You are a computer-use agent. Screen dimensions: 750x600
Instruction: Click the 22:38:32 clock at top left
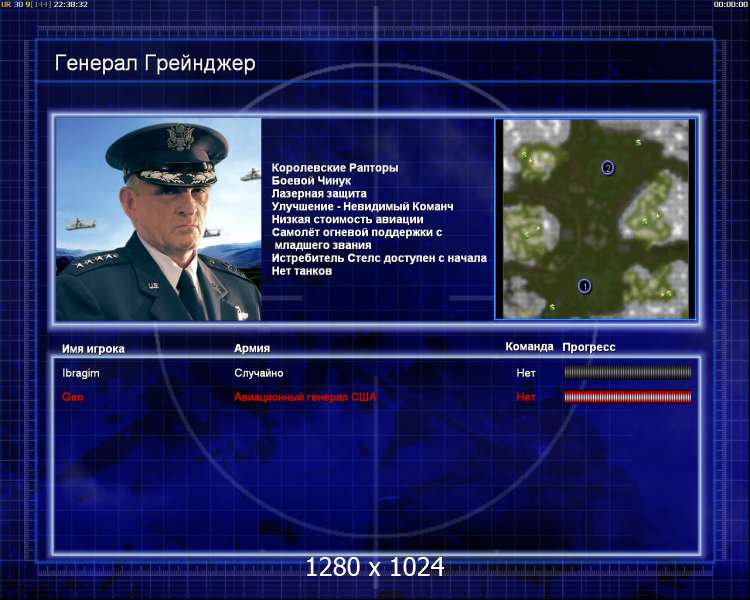pyautogui.click(x=71, y=4)
